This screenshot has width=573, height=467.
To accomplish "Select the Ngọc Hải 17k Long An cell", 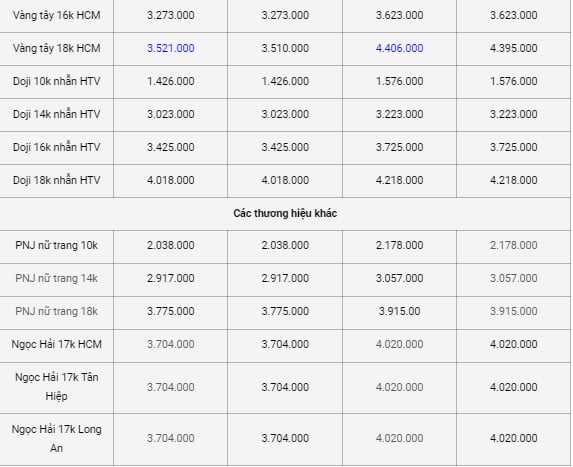I will [x=57, y=438].
